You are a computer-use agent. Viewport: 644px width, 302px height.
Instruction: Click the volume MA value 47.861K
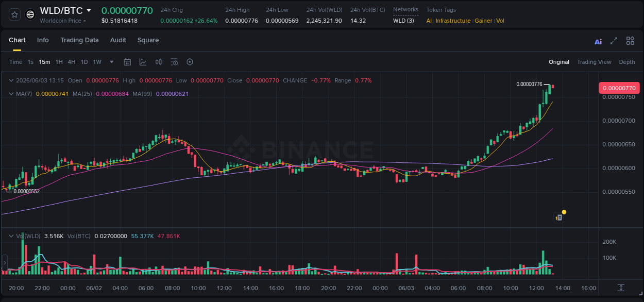[x=169, y=236]
